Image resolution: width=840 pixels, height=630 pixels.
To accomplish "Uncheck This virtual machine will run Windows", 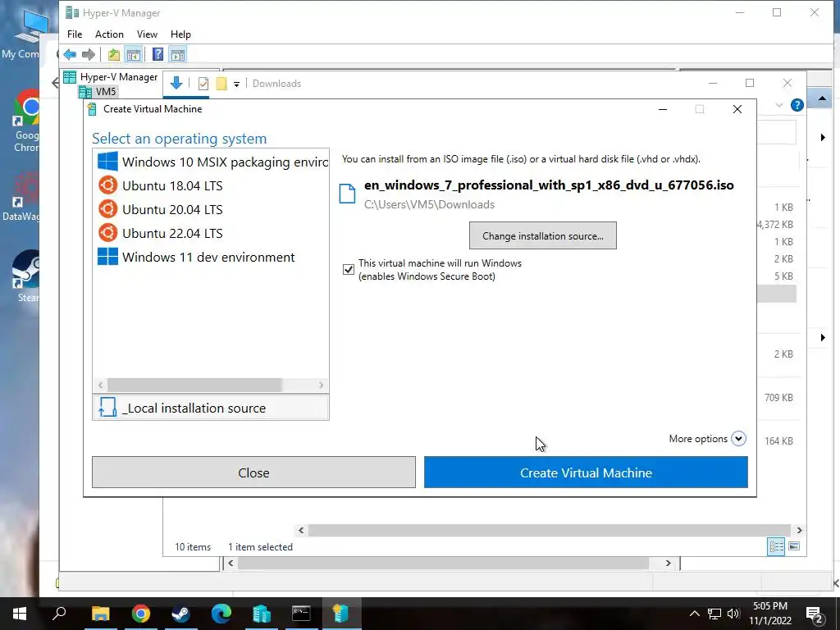I will pyautogui.click(x=348, y=269).
